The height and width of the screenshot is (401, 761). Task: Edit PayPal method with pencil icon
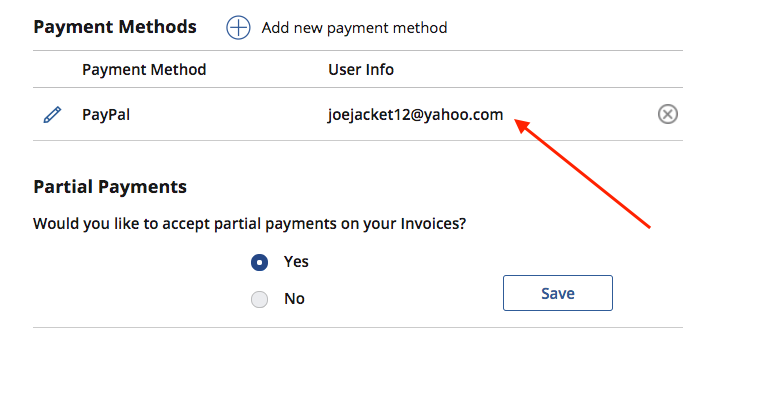tap(52, 115)
